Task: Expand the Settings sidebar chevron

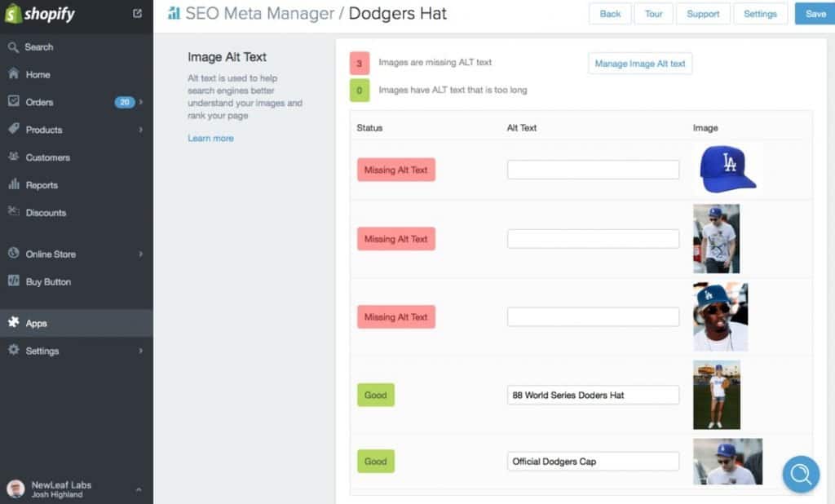Action: click(141, 351)
